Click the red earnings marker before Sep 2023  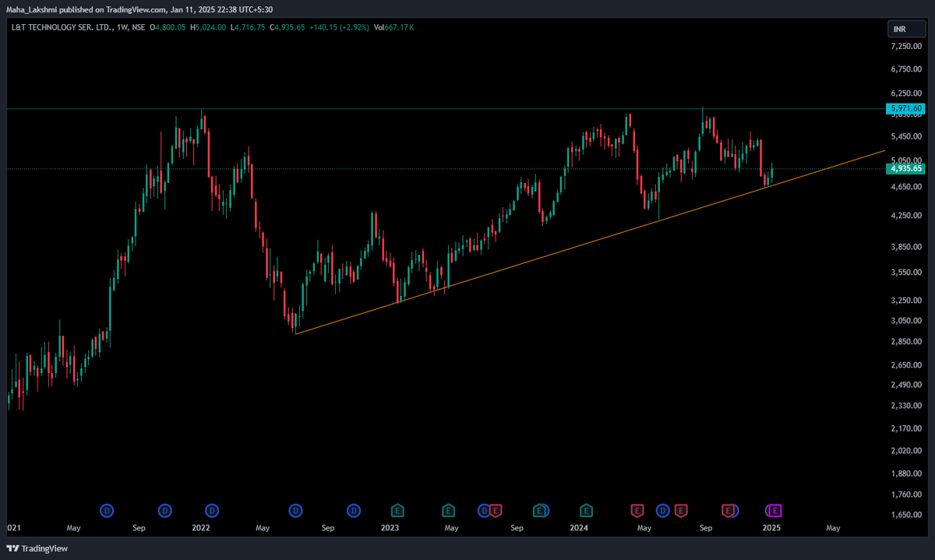(496, 510)
